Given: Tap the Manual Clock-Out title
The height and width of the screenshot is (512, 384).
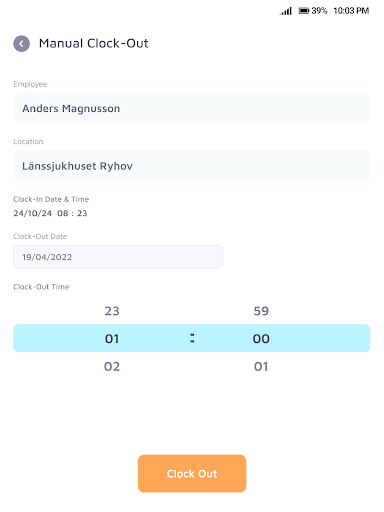Looking at the screenshot, I should (x=94, y=43).
